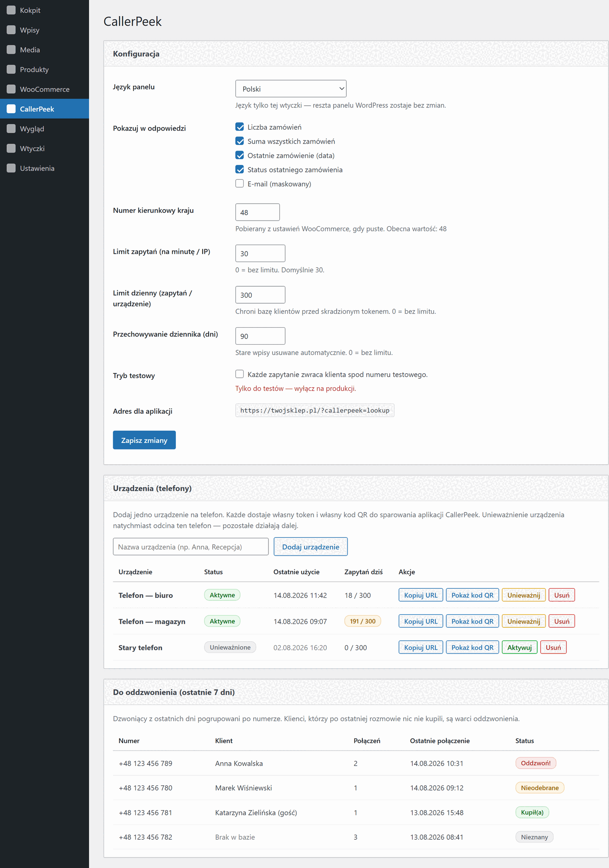Uncheck Liczba zamówień checkbox
Screen dimensions: 609x868
pyautogui.click(x=240, y=127)
